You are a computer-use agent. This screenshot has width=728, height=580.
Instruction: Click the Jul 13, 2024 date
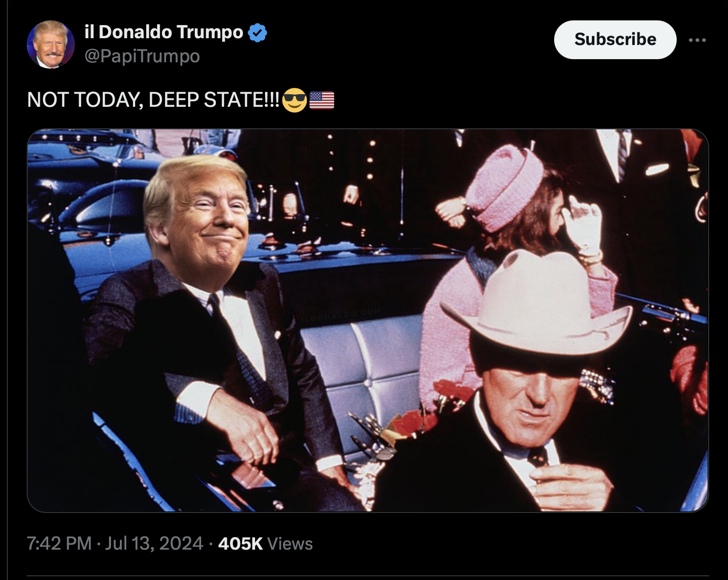point(154,543)
